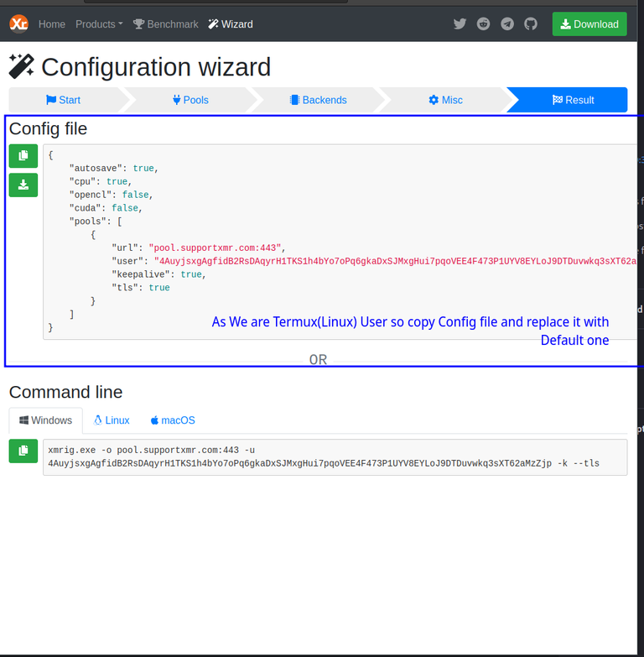This screenshot has height=657, width=644.
Task: Copy command line using green copy icon
Action: [23, 451]
